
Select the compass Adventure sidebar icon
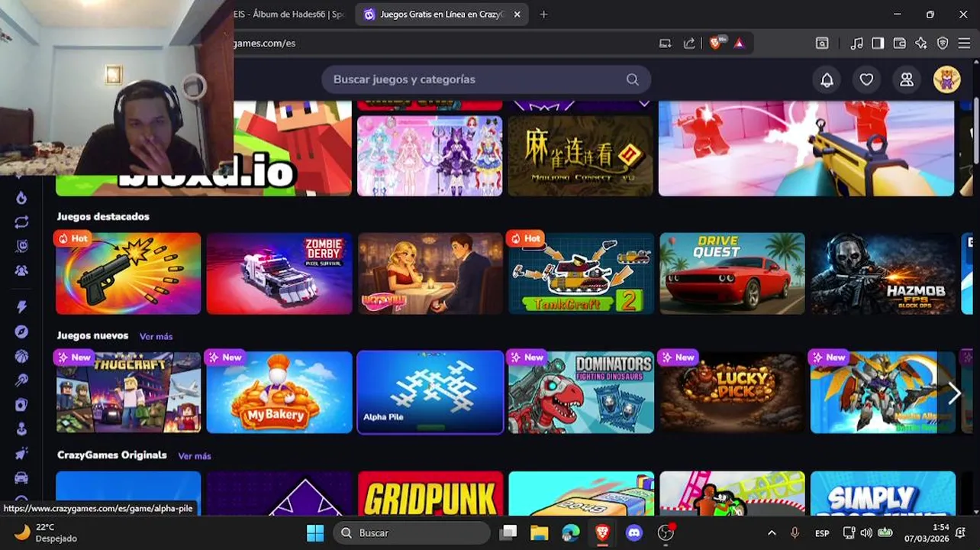[21, 332]
